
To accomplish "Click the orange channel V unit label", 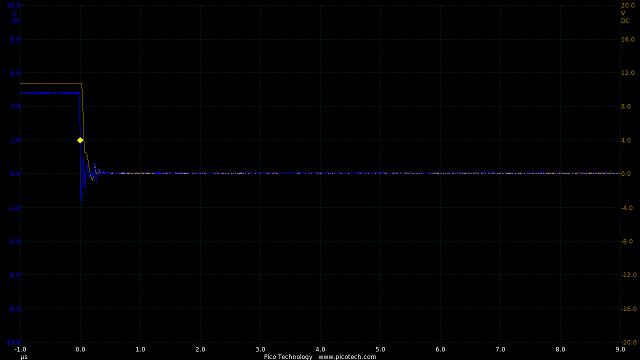I will tap(623, 13).
